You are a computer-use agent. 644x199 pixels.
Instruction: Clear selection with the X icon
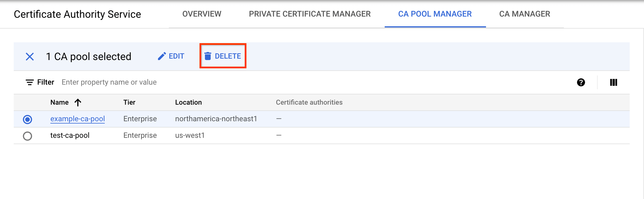[x=30, y=57]
